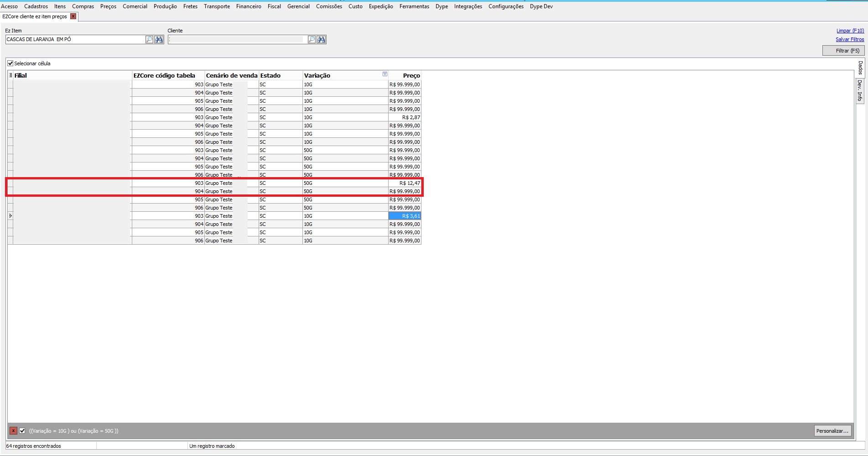Click the Cliente binoculars lookup icon

point(321,40)
